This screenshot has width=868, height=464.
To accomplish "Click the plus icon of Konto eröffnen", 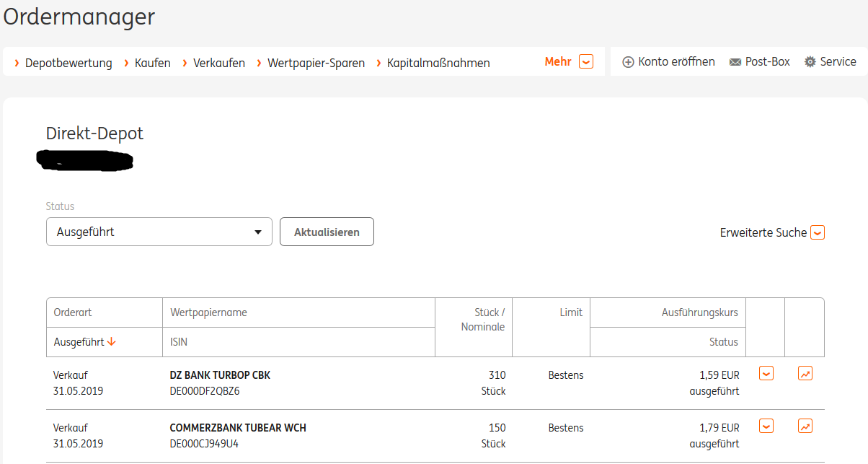I will click(628, 62).
